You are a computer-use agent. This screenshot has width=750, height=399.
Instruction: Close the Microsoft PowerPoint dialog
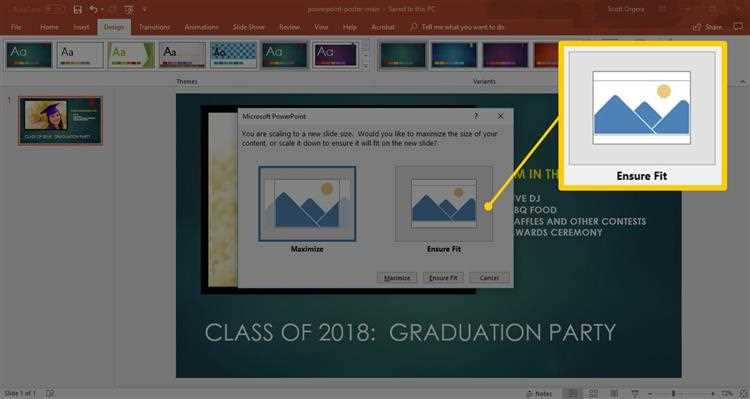pyautogui.click(x=500, y=116)
